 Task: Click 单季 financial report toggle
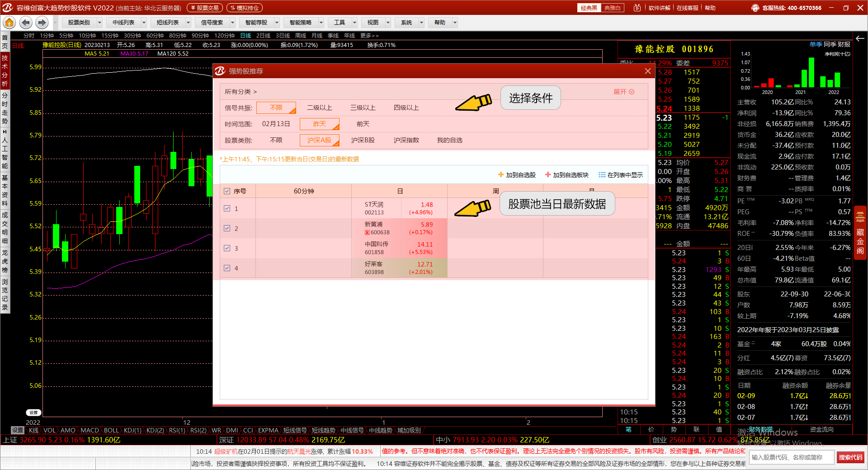click(816, 44)
